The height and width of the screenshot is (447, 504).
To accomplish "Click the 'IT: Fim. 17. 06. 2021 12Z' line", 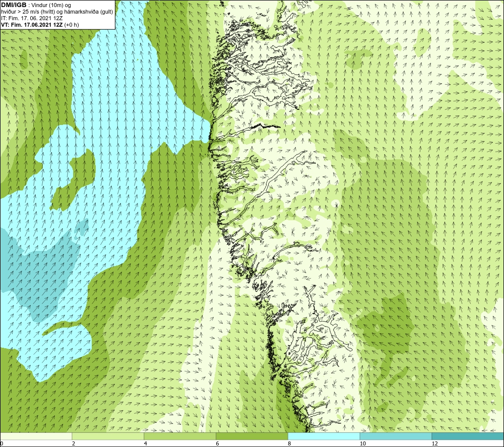I will click(32, 18).
